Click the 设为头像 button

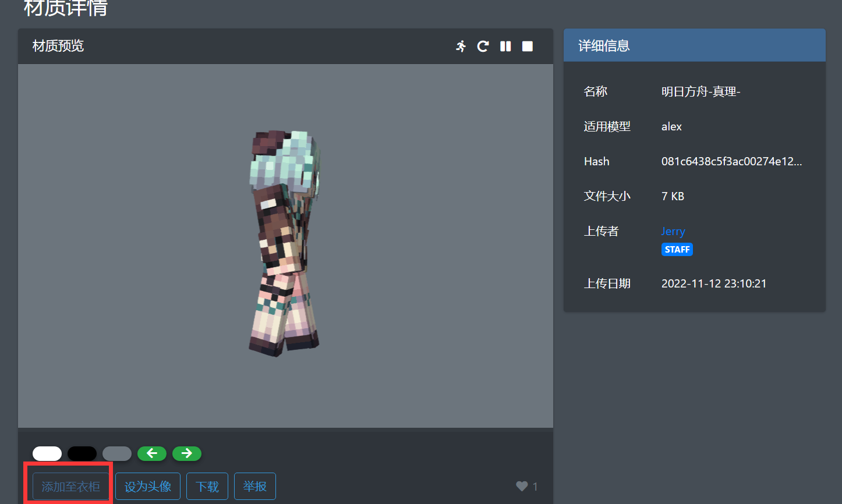(148, 487)
